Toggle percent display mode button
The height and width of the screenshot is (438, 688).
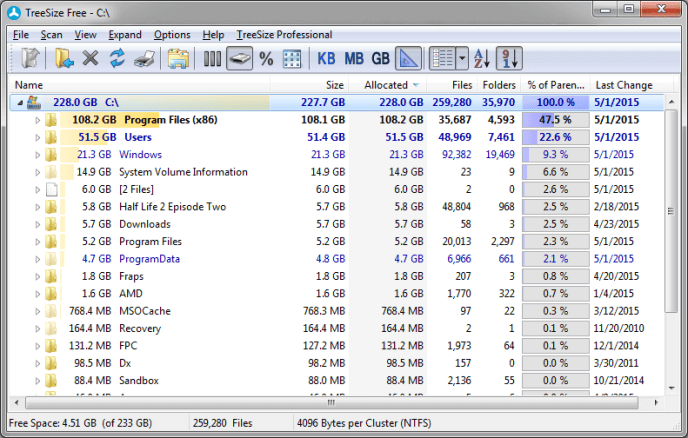click(266, 59)
